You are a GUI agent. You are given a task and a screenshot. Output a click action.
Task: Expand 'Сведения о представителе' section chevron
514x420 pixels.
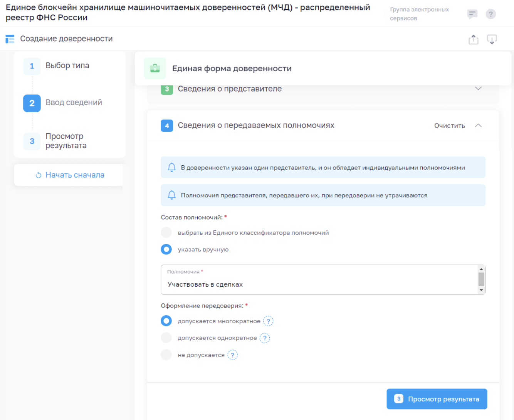click(478, 89)
